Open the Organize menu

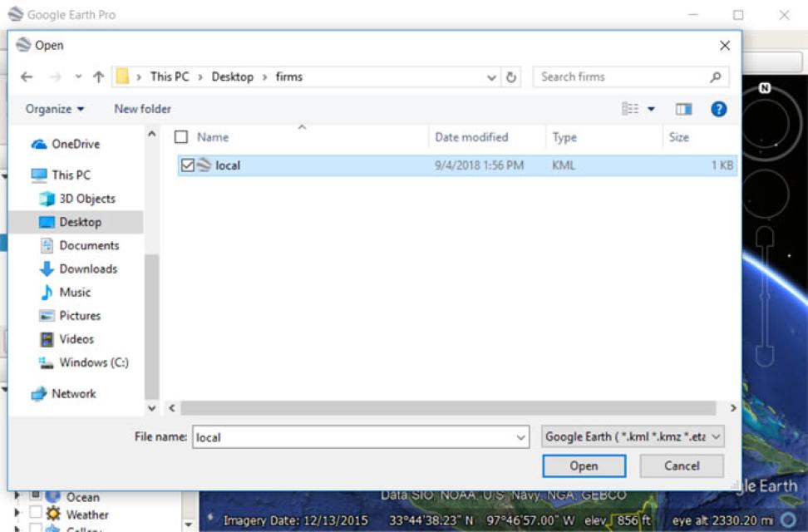tap(55, 109)
